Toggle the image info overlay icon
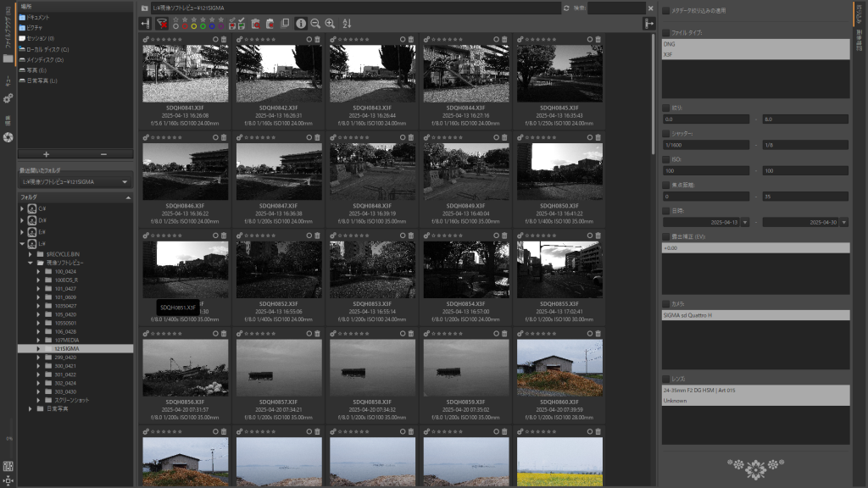868x488 pixels. coord(301,23)
